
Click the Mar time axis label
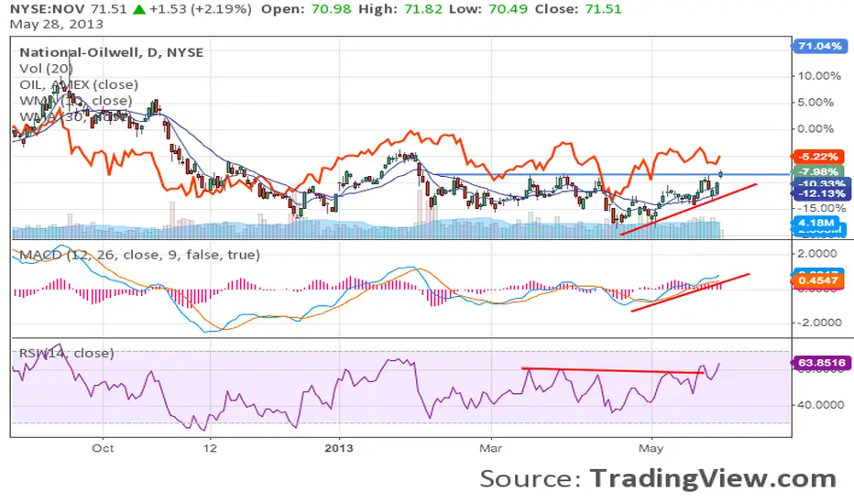click(491, 448)
